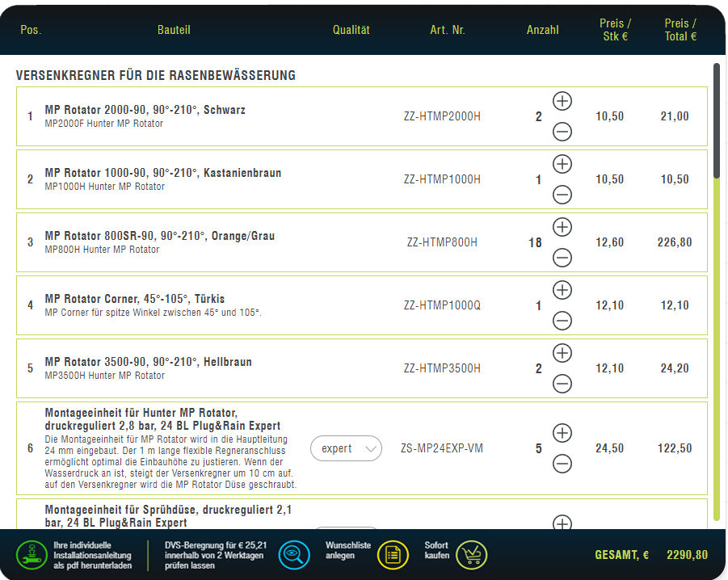Viewport: 728px width, 580px height.
Task: Decrease quantity of Montageeinheit für Hunter MP Rotator
Action: (x=562, y=464)
